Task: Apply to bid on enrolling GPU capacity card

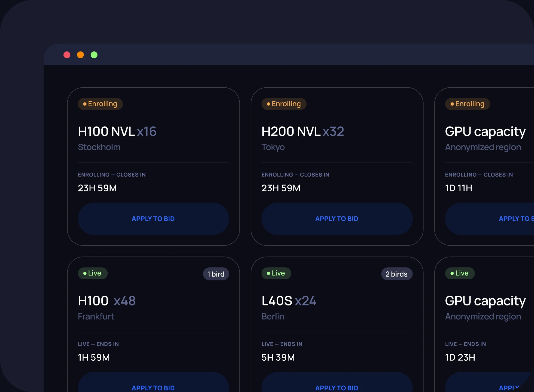Action: click(x=490, y=219)
